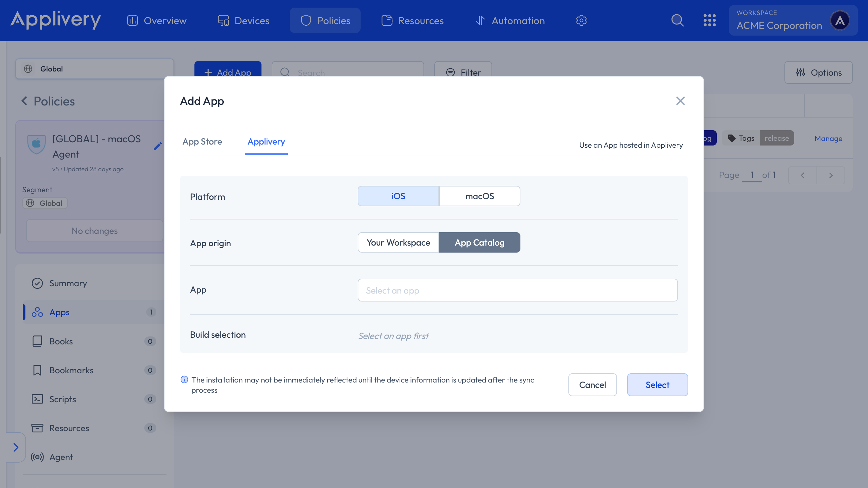Screen dimensions: 868x488
Task: Open Bookmarks in the sidebar
Action: [x=94, y=370]
